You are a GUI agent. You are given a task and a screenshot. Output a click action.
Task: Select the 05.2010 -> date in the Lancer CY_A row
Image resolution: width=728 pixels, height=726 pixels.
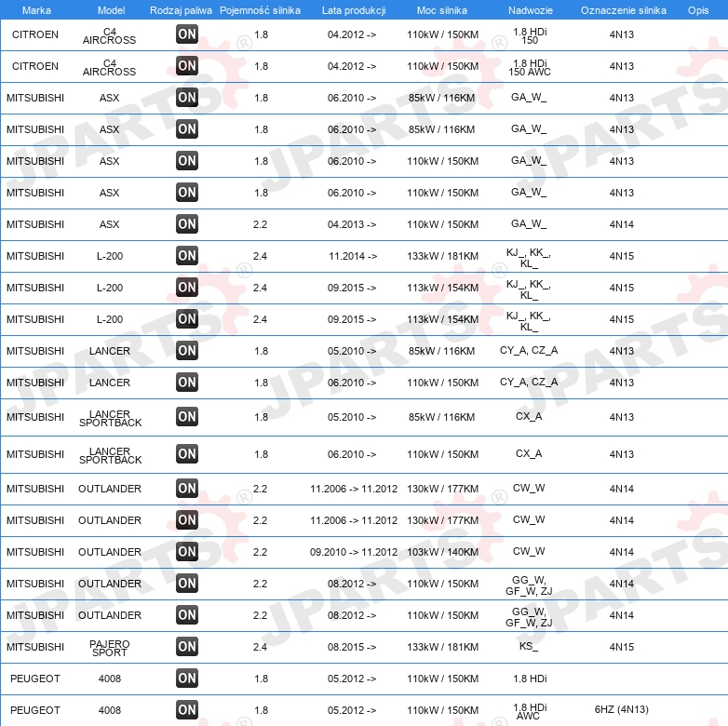352,351
